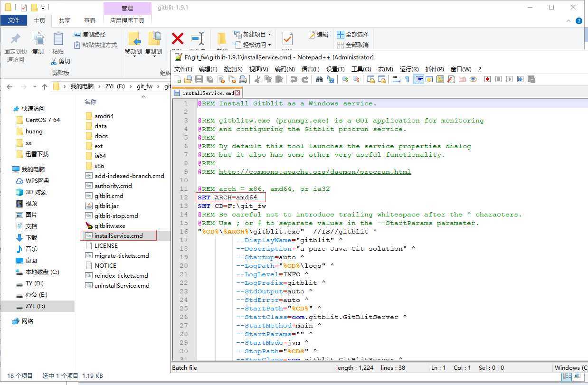Image resolution: width=588 pixels, height=385 pixels.
Task: Click the Monitoring eye icon in Notepad++ toolbar
Action: coord(473,79)
